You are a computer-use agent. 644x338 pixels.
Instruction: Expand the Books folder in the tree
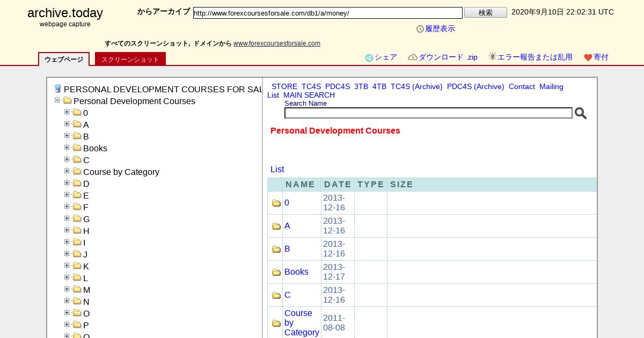tap(67, 148)
